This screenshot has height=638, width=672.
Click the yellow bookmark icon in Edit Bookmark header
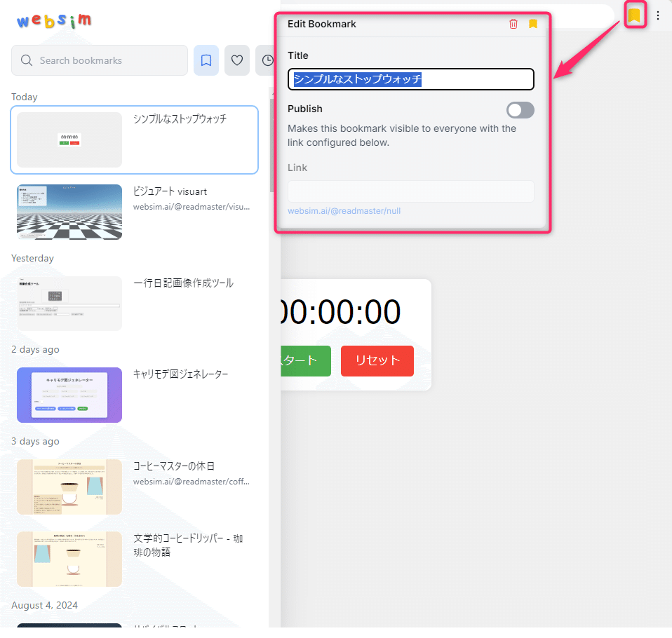point(532,24)
